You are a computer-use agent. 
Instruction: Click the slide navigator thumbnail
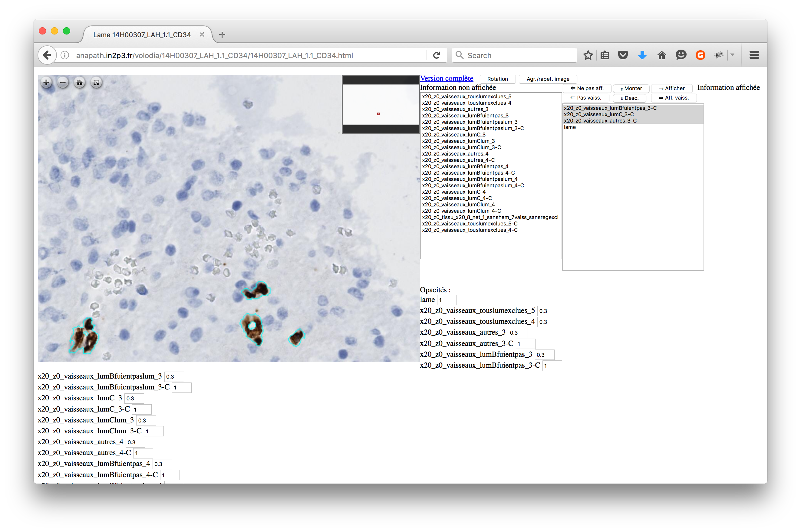(381, 104)
